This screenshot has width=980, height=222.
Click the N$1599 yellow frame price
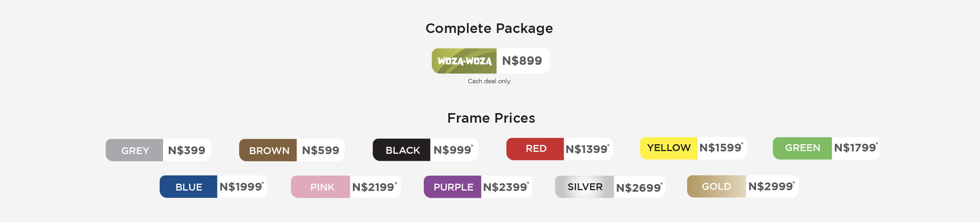pos(721,147)
